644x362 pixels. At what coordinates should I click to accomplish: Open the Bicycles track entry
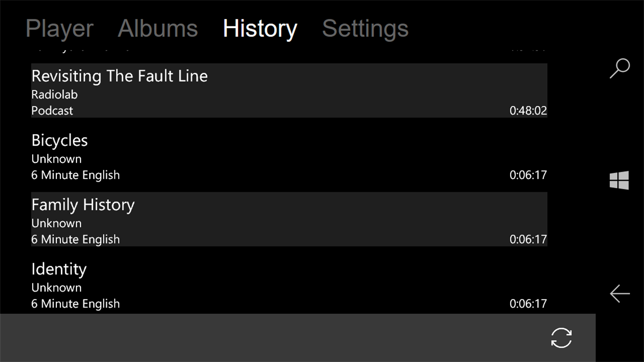click(59, 141)
